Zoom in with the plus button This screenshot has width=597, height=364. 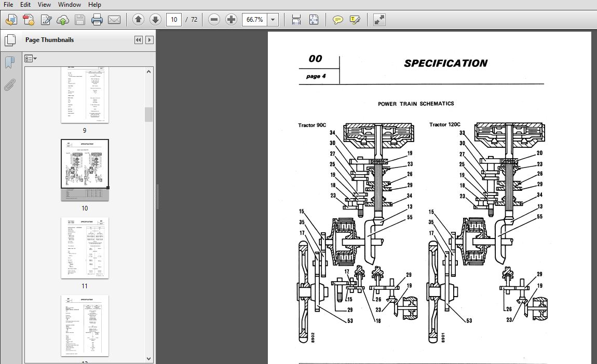(231, 19)
